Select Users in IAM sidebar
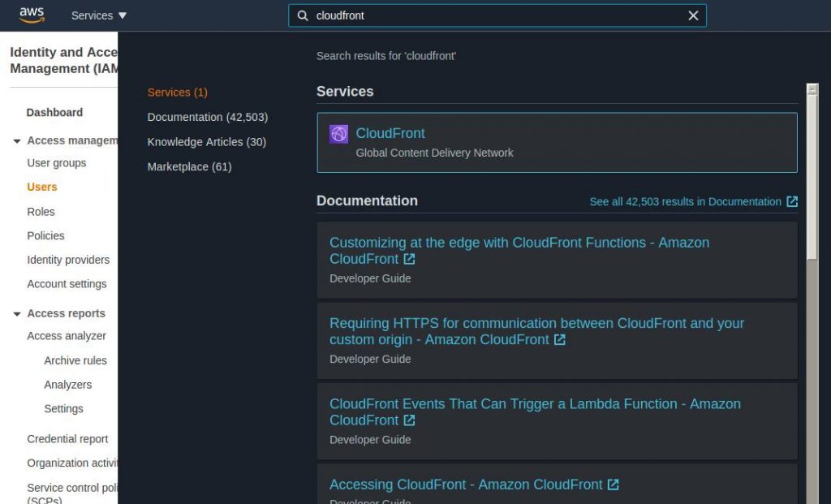 (42, 187)
